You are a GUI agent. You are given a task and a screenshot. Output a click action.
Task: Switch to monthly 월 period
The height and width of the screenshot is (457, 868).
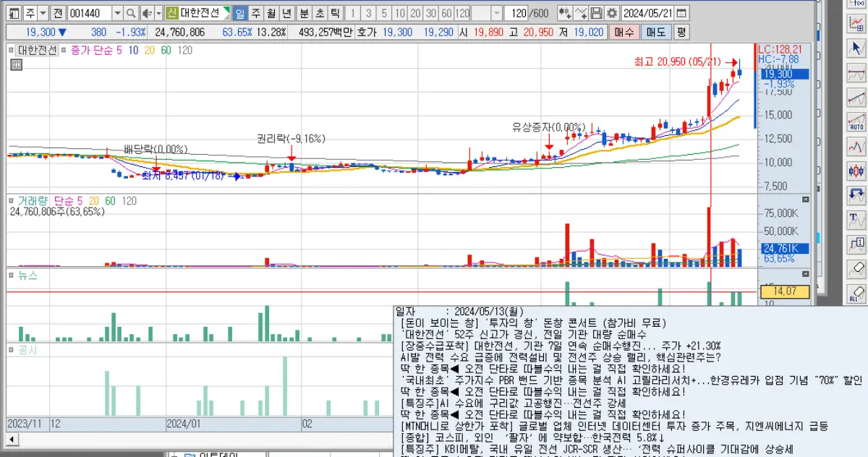[271, 14]
